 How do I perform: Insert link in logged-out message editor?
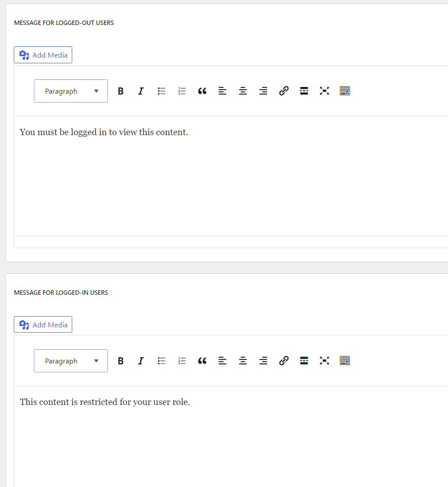pyautogui.click(x=284, y=91)
